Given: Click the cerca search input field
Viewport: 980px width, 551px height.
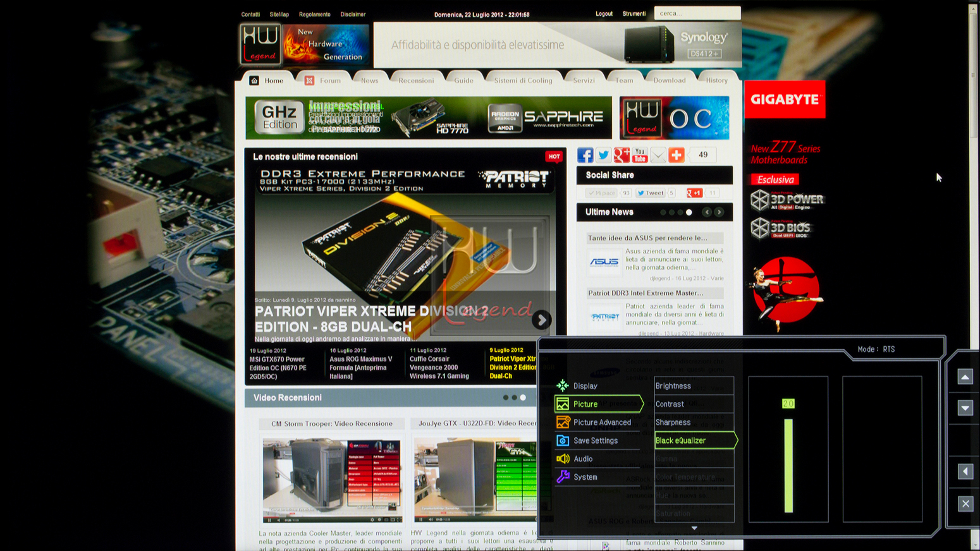Looking at the screenshot, I should pyautogui.click(x=697, y=13).
